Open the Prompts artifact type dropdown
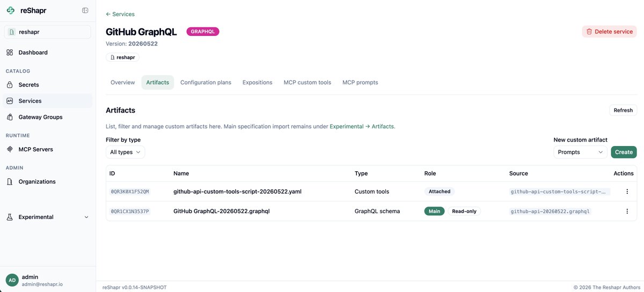Screen dimensions: 644x292 tap(580, 152)
